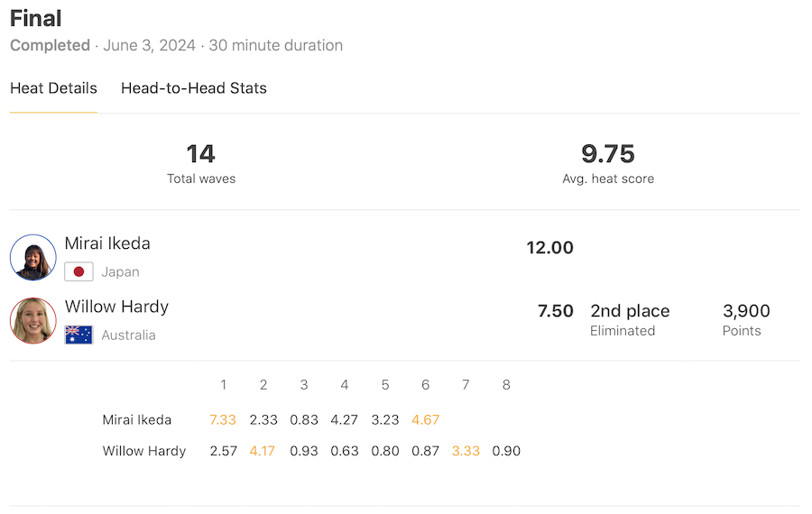Click the 3,900 Points value

(x=746, y=311)
